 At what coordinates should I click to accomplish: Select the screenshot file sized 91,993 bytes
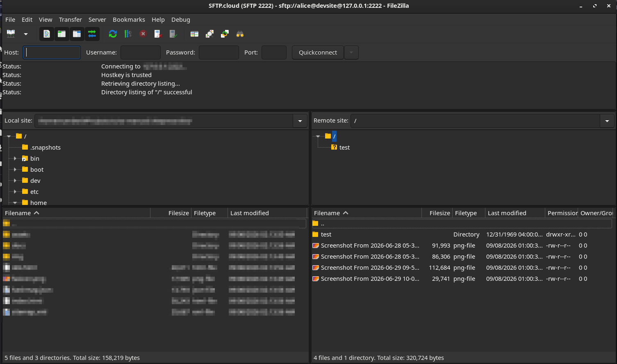[x=462, y=246]
